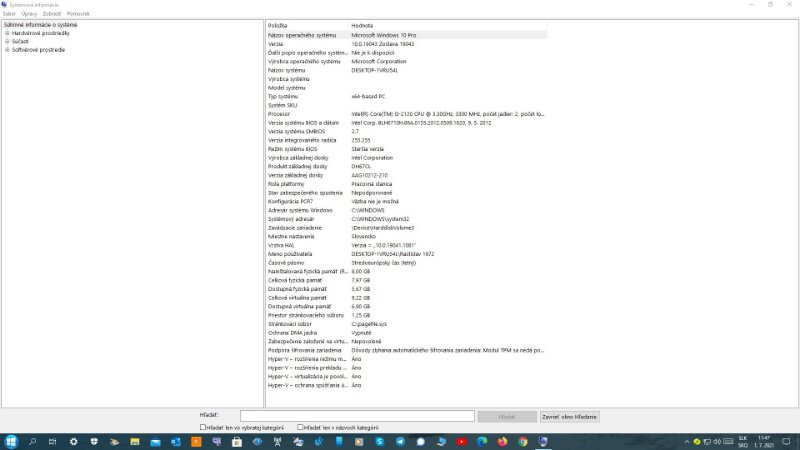Open Telegram from the taskbar
The image size is (800, 450).
coord(402,441)
